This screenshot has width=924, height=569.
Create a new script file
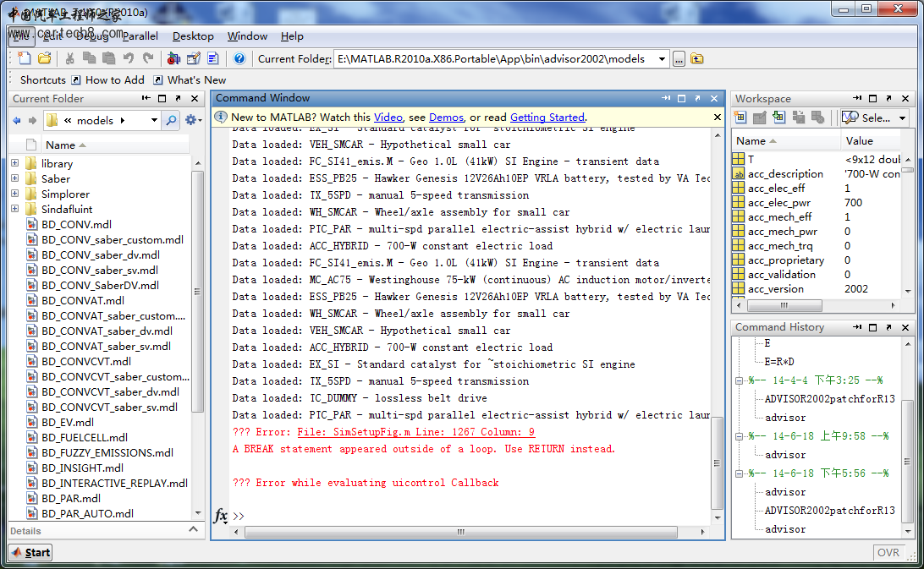(25, 58)
